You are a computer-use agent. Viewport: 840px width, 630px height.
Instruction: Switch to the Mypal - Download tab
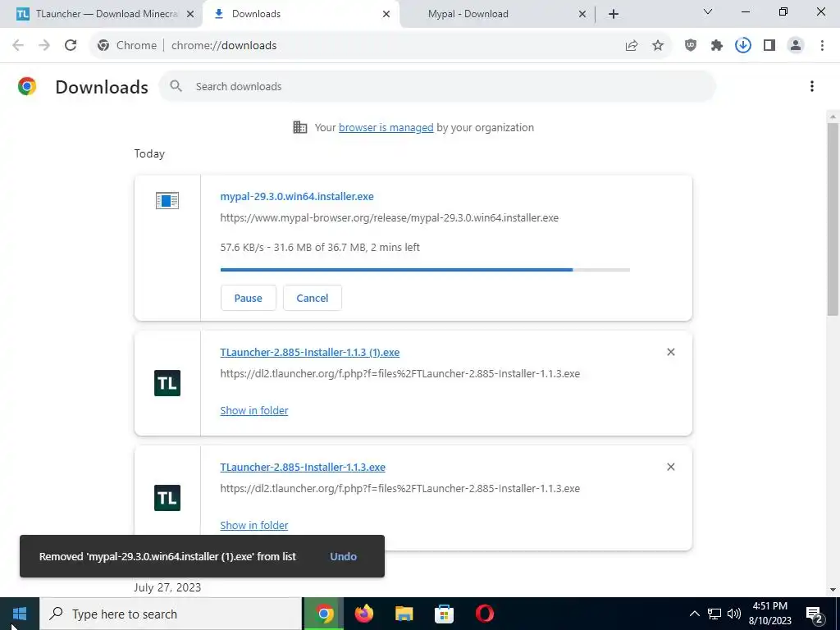(x=497, y=14)
